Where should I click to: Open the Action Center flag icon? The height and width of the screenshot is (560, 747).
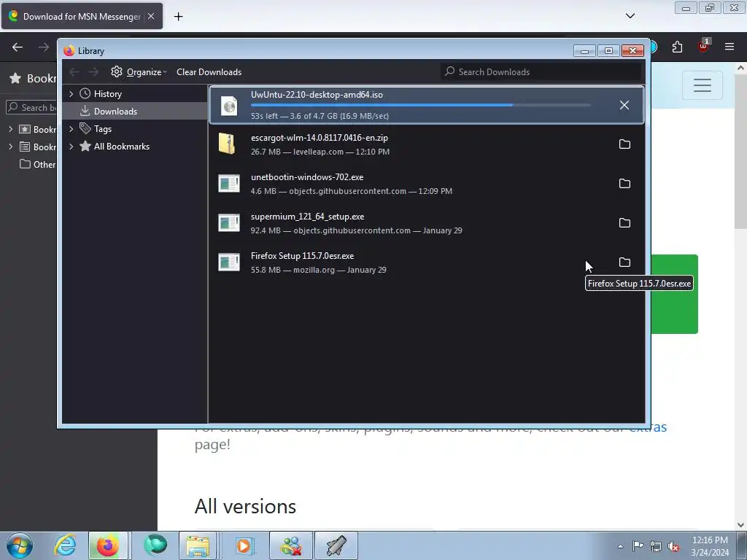638,546
